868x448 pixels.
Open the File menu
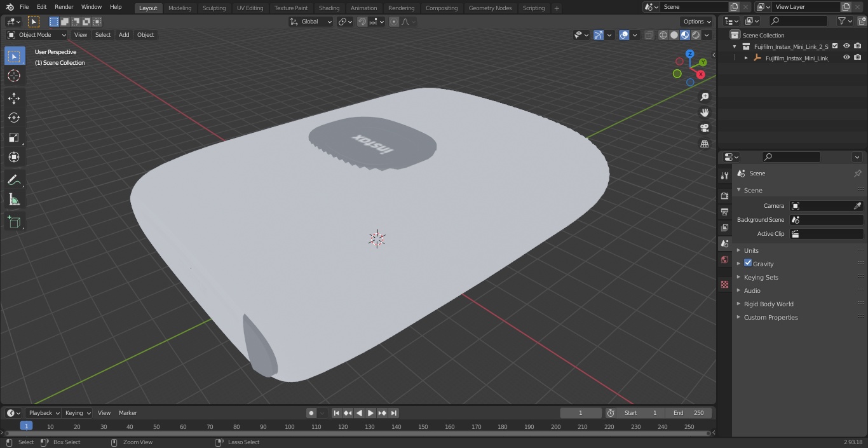[x=24, y=7]
